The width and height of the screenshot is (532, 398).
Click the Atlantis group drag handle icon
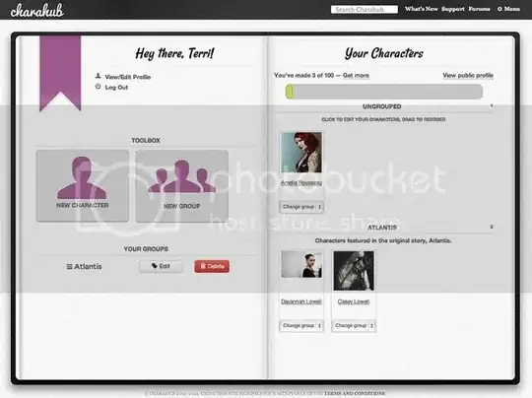click(69, 267)
